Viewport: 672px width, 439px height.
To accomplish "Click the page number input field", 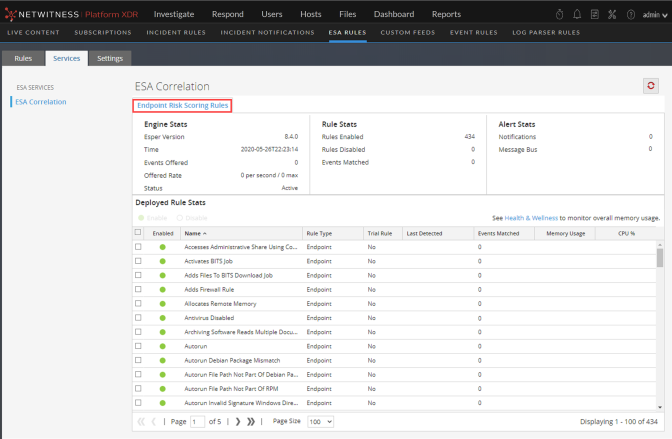I will tap(198, 422).
